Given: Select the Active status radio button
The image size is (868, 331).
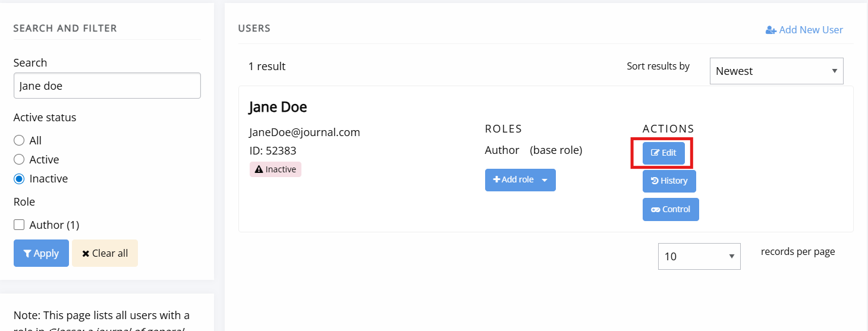Looking at the screenshot, I should point(19,159).
